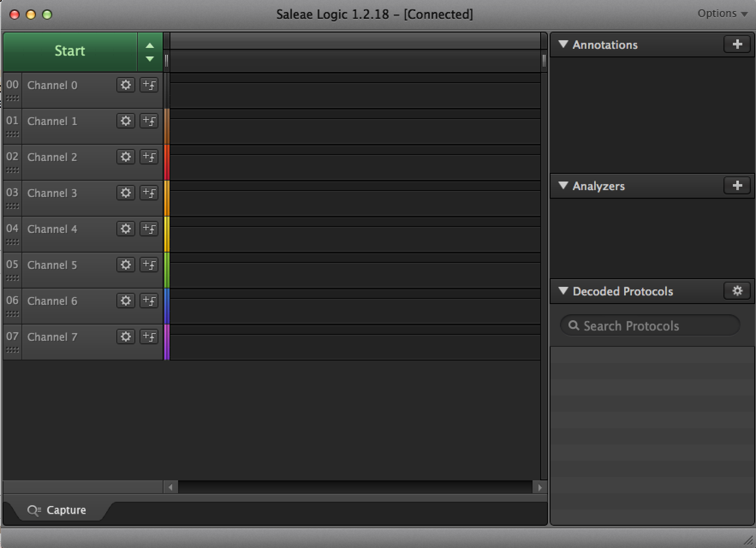
Task: Set trigger on Channel 7
Action: click(149, 337)
